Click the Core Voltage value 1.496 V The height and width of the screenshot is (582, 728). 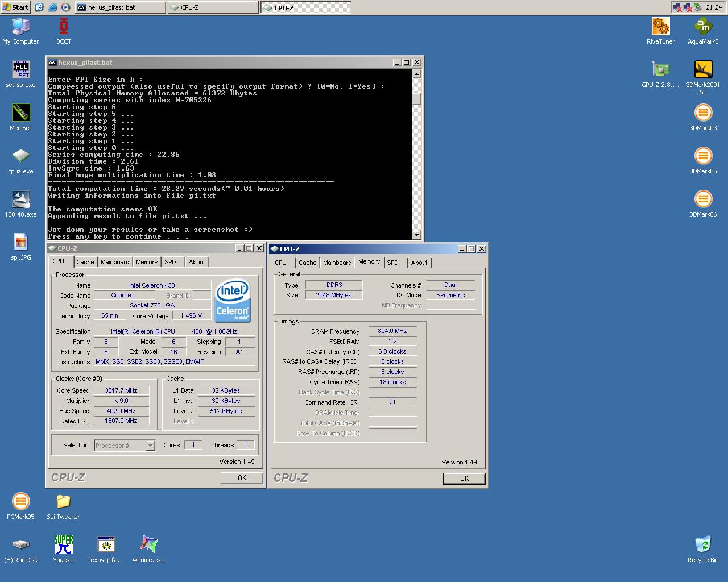coord(191,315)
